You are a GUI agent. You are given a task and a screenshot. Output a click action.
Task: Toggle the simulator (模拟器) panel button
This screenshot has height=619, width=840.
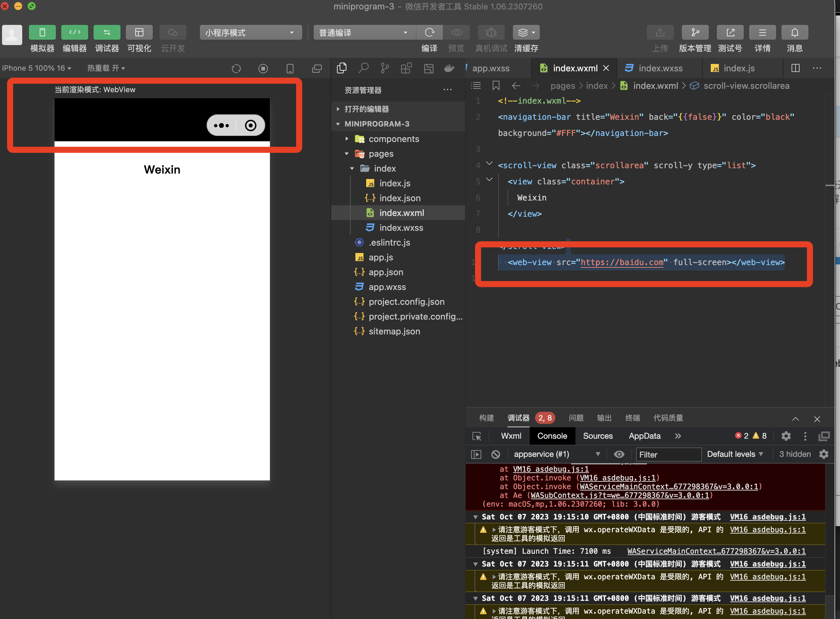42,33
